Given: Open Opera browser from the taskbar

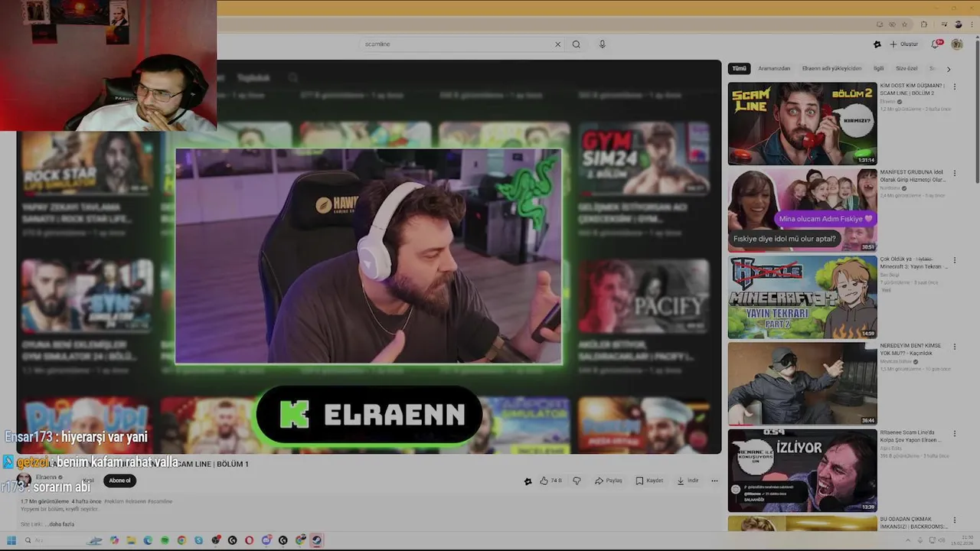Looking at the screenshot, I should [x=249, y=540].
